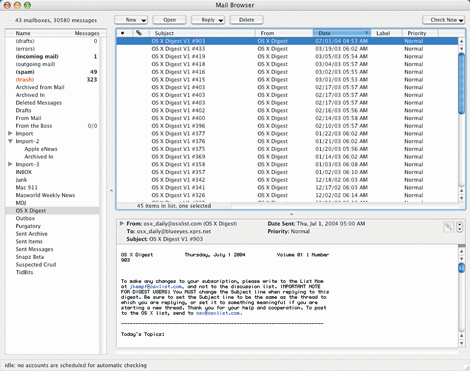Open the Check Now dropdown arrow

click(461, 20)
